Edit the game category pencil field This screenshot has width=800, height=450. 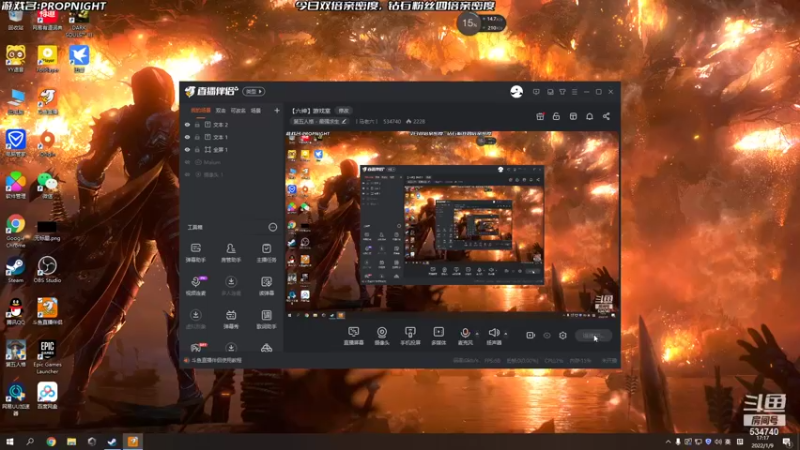[320, 121]
